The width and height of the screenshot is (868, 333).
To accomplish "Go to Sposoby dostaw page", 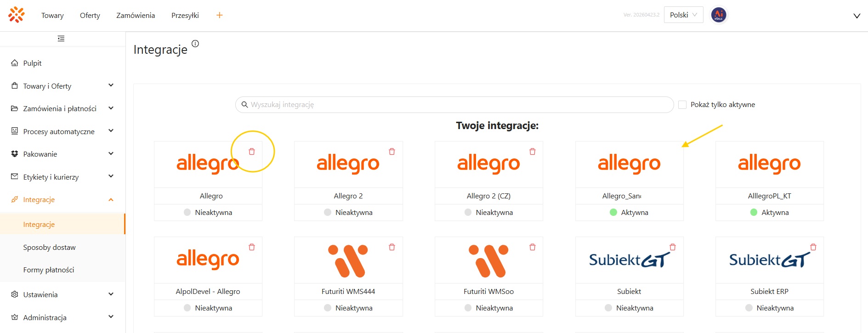I will [50, 247].
